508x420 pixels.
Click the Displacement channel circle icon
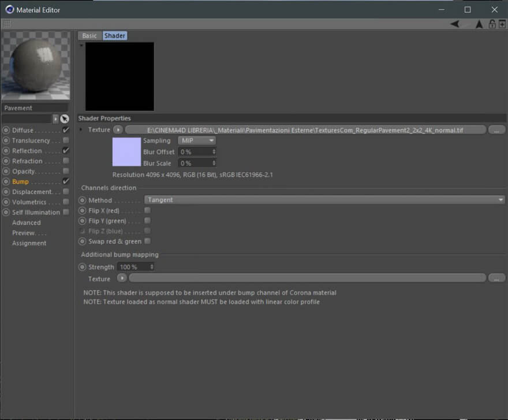click(x=6, y=192)
